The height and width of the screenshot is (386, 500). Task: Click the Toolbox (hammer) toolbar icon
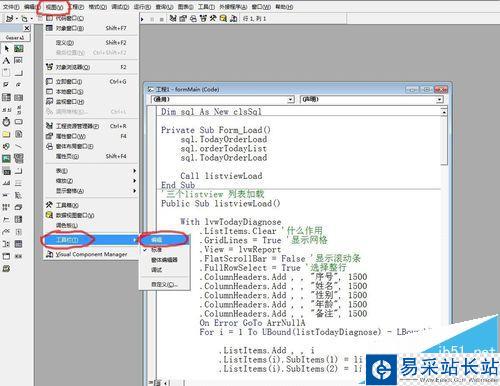[213, 19]
